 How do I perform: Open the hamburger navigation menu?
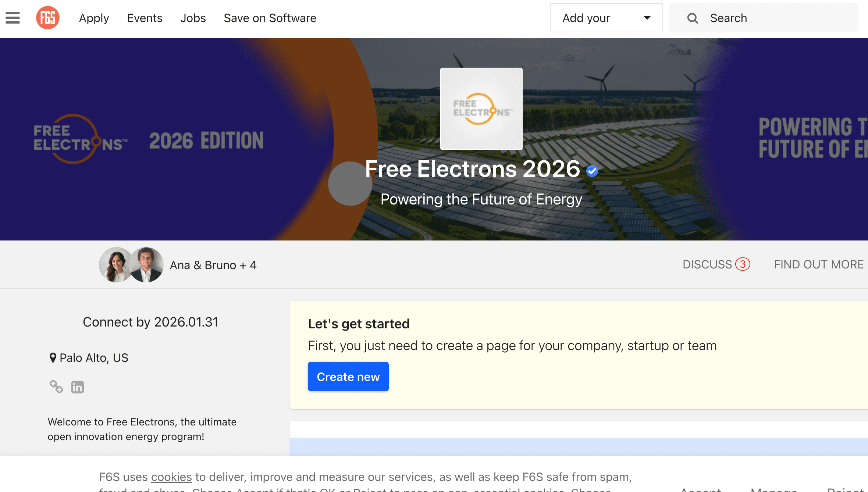coord(12,17)
